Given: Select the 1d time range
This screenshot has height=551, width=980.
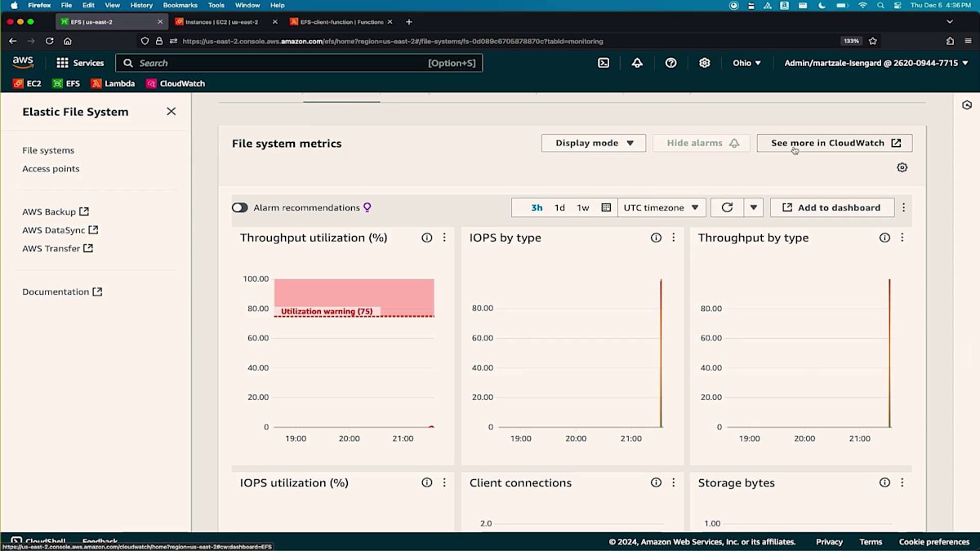Looking at the screenshot, I should click(559, 207).
